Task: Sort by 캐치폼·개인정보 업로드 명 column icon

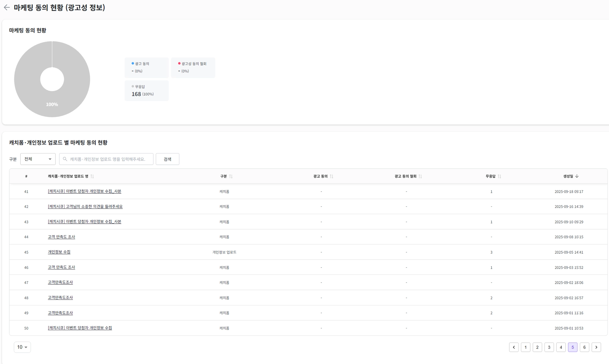Action: [92, 176]
